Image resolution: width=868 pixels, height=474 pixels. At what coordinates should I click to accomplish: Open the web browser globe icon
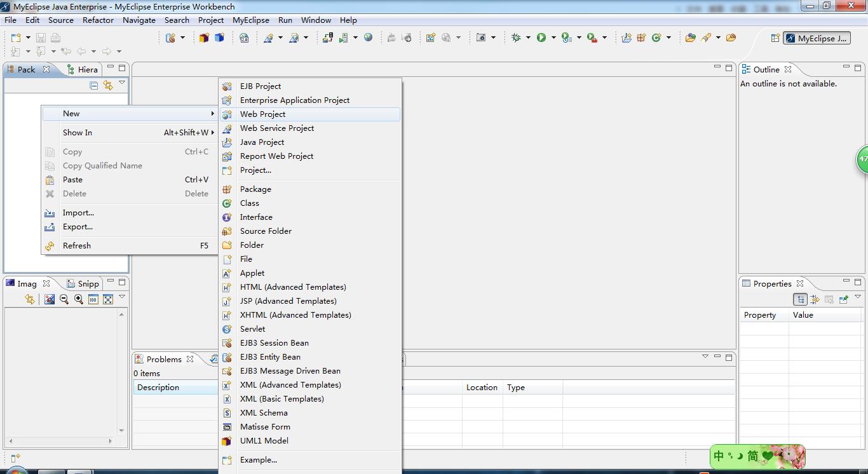(368, 38)
